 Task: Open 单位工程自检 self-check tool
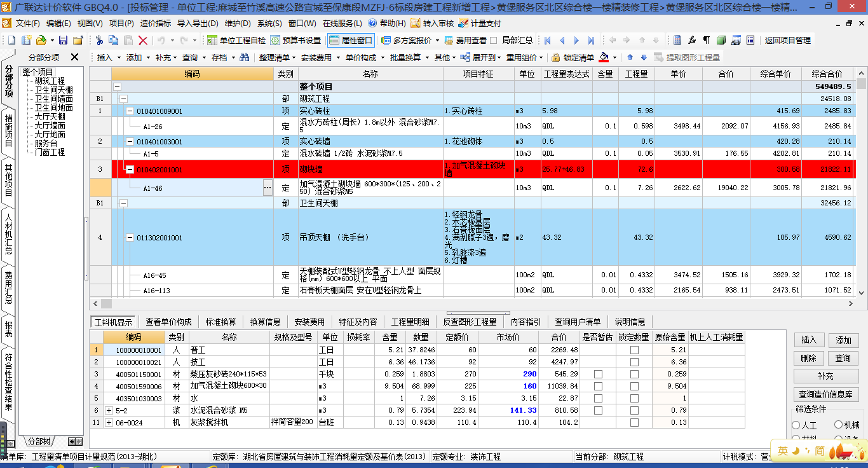(x=236, y=40)
